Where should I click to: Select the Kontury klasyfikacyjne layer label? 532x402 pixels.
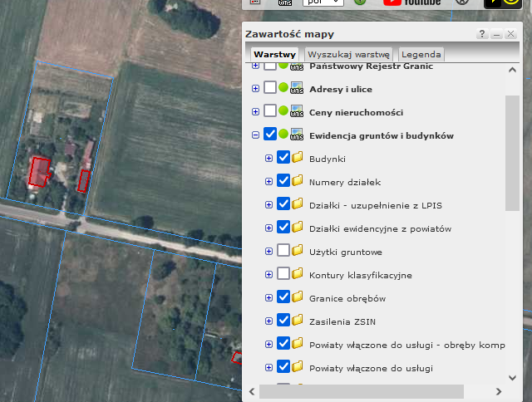coord(360,275)
